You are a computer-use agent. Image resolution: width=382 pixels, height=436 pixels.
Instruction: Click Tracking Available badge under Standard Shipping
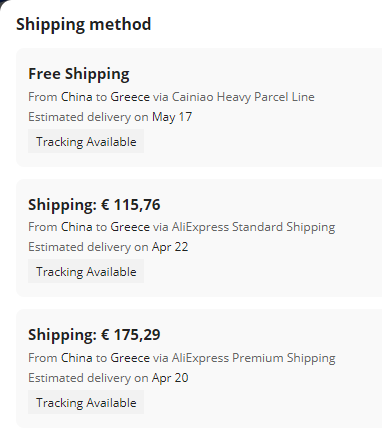(x=86, y=272)
